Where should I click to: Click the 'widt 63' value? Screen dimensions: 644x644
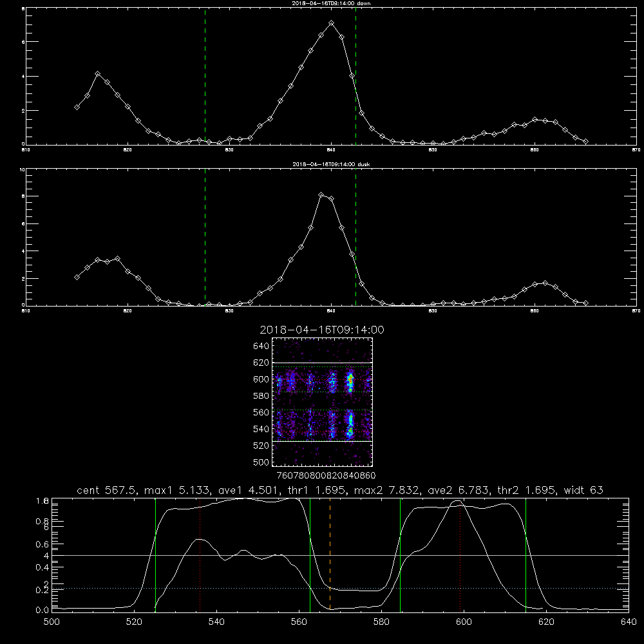583,490
